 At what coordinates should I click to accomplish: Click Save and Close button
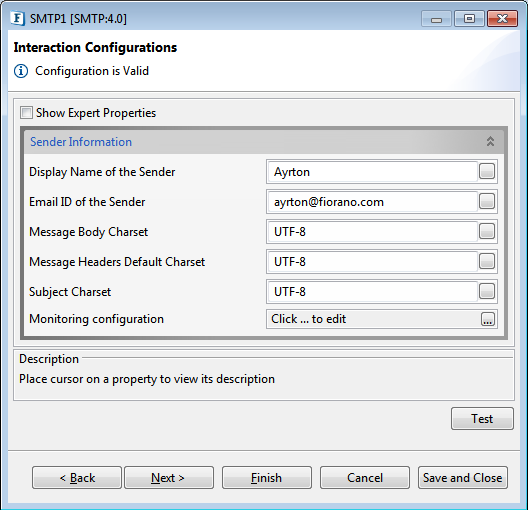pyautogui.click(x=463, y=478)
